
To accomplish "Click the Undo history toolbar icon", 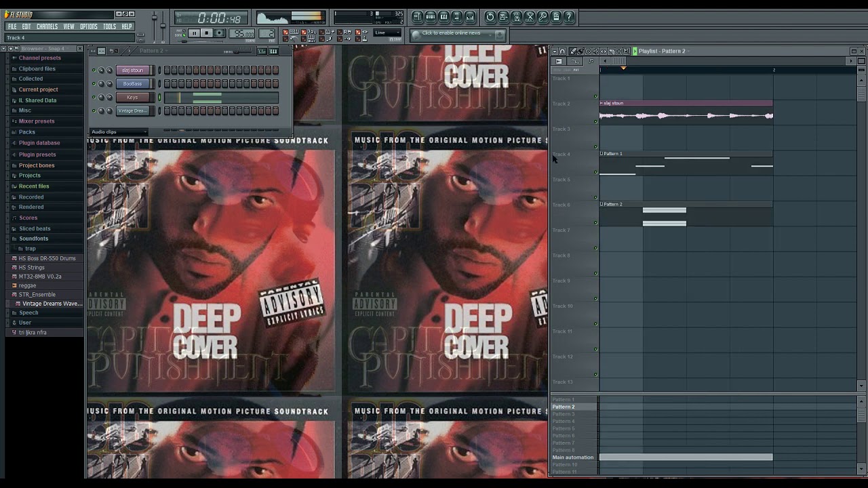I will click(x=490, y=17).
